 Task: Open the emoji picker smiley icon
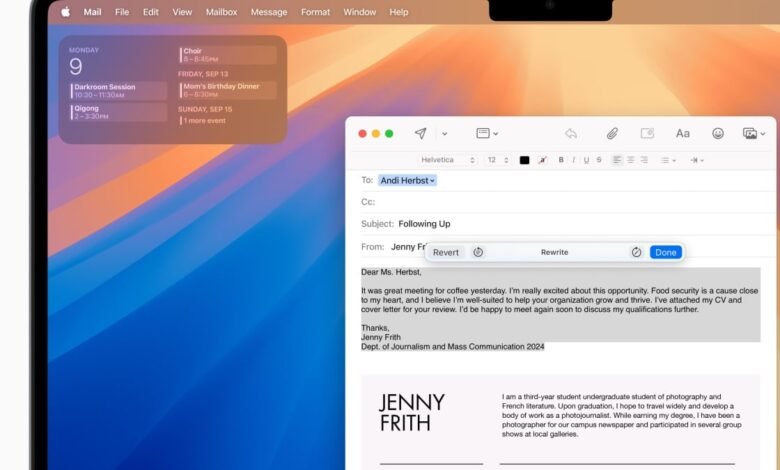718,134
